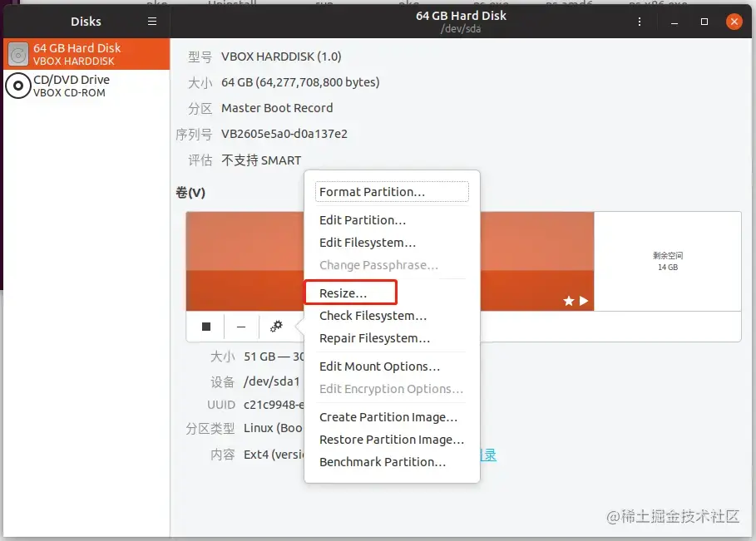Close the Disks window

(734, 22)
